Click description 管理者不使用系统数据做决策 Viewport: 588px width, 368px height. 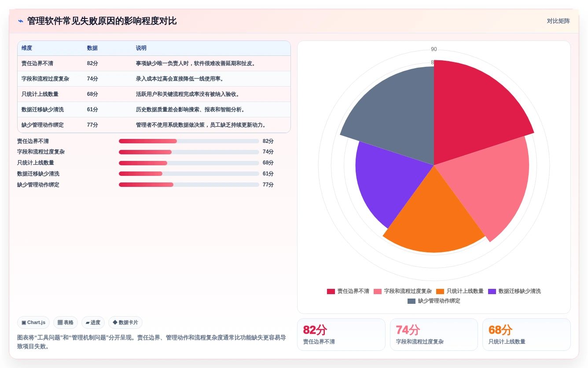pos(170,125)
